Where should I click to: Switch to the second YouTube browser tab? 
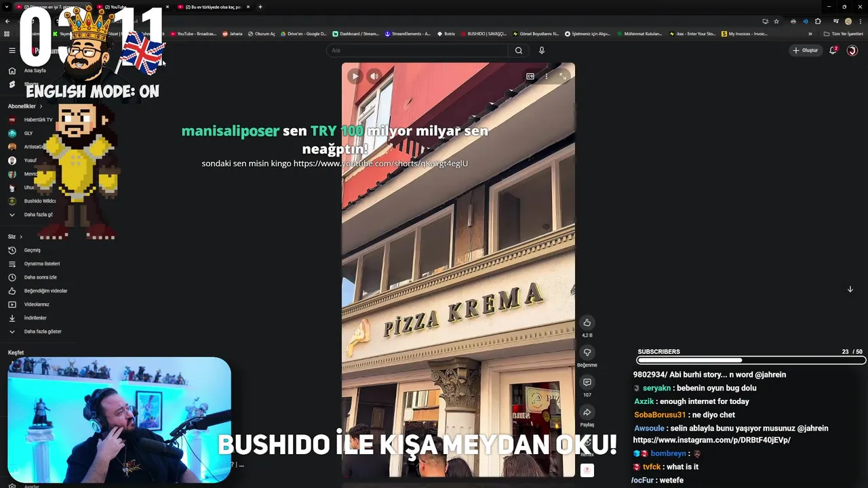pos(132,7)
